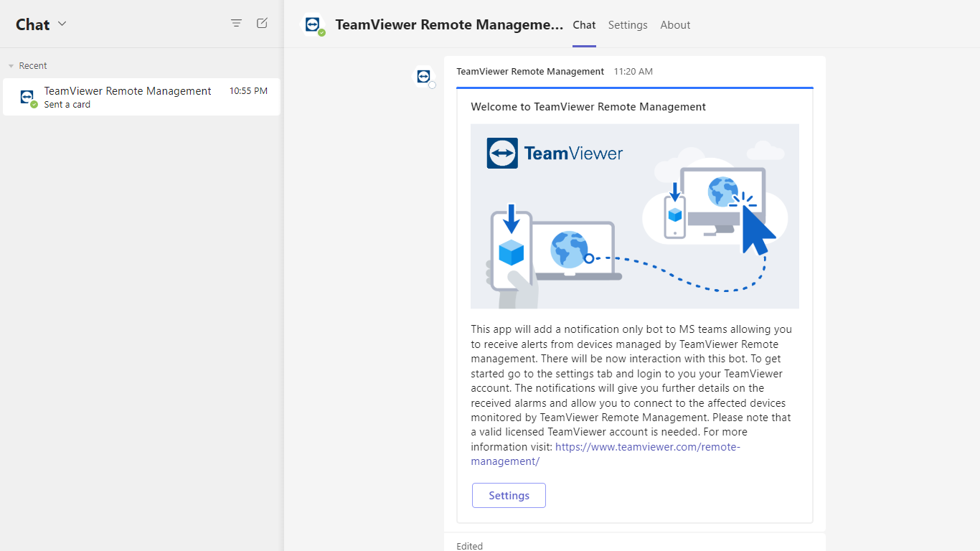Open the Chat title dropdown chevron
The height and width of the screenshot is (551, 980).
[x=62, y=24]
